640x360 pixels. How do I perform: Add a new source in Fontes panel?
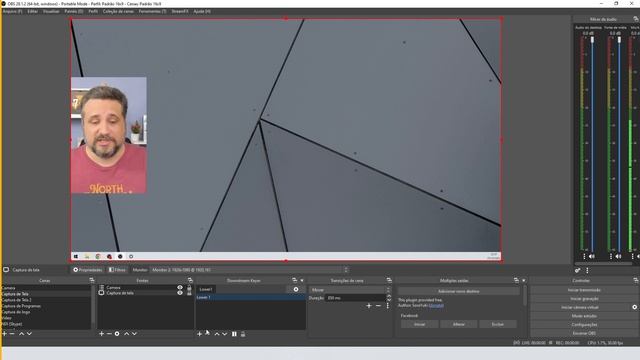[102, 333]
